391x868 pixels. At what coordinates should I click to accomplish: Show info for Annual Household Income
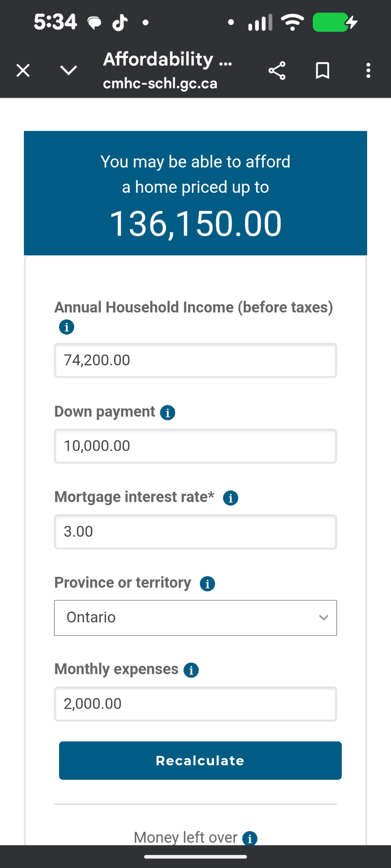(66, 327)
